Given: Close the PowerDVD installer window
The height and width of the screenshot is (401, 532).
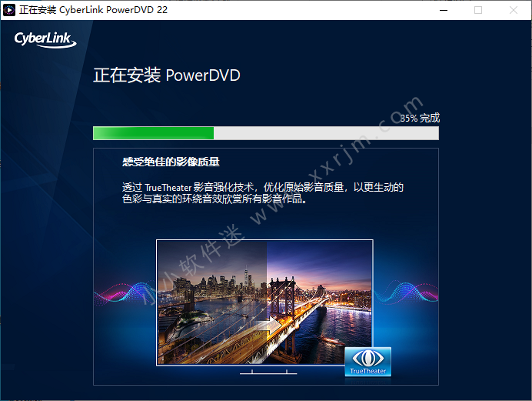Looking at the screenshot, I should click(x=514, y=10).
